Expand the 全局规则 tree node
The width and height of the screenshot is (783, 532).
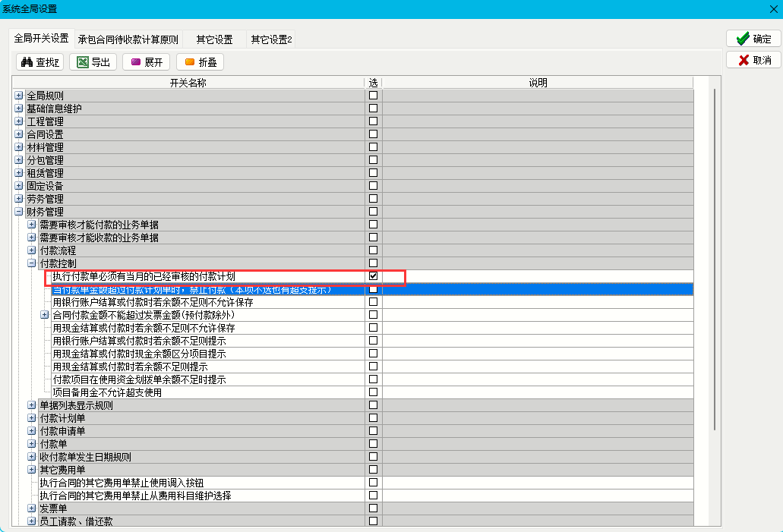coord(19,96)
